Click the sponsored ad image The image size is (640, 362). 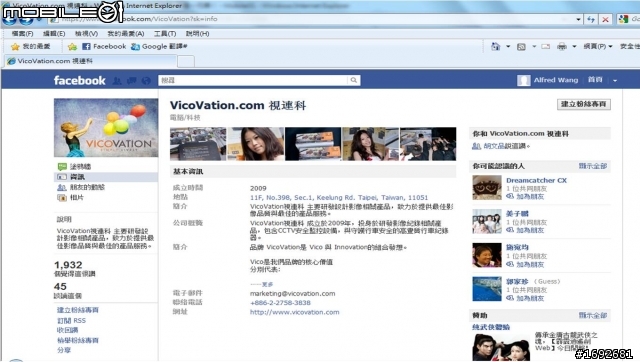pos(501,347)
